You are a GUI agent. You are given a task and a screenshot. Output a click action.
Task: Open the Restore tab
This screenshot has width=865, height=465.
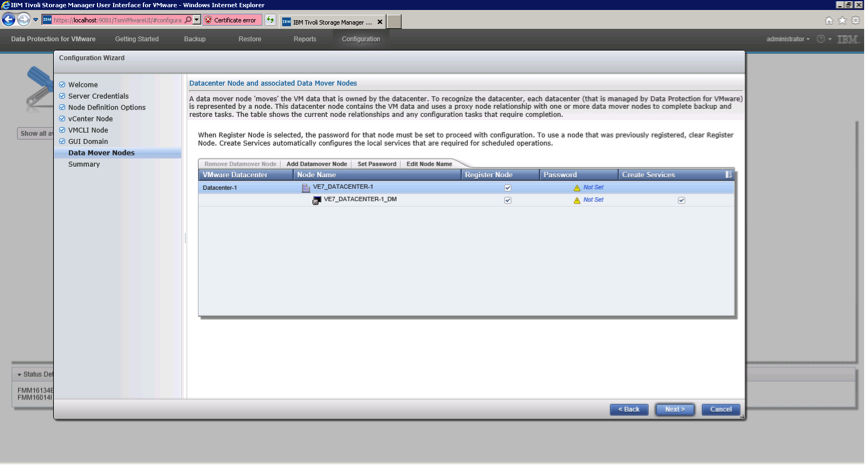click(250, 39)
